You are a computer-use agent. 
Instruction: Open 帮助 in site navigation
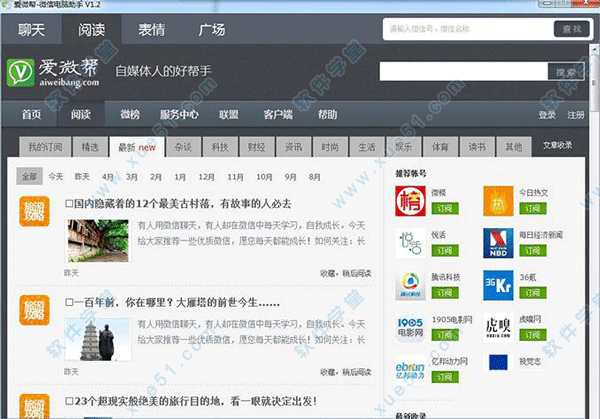pos(328,114)
